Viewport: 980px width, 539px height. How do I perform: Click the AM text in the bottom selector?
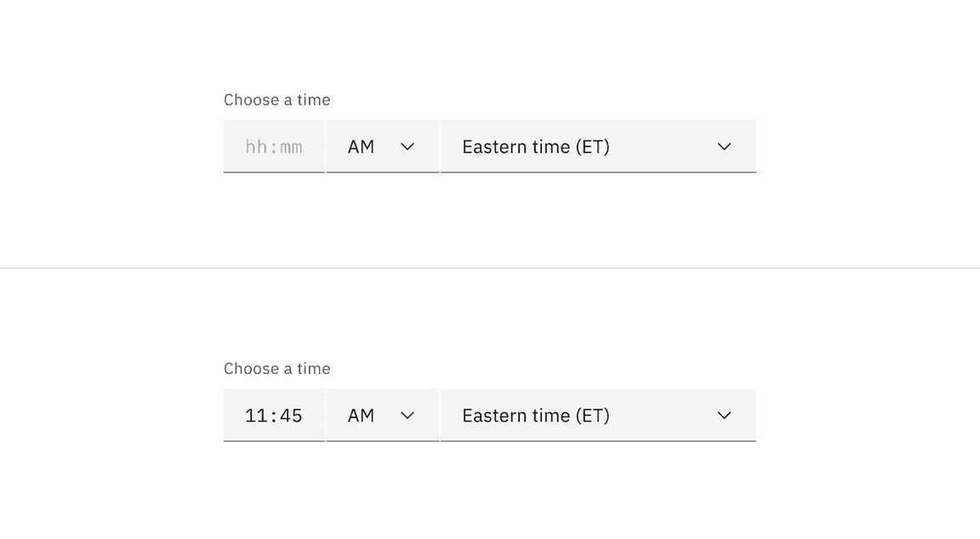(361, 415)
